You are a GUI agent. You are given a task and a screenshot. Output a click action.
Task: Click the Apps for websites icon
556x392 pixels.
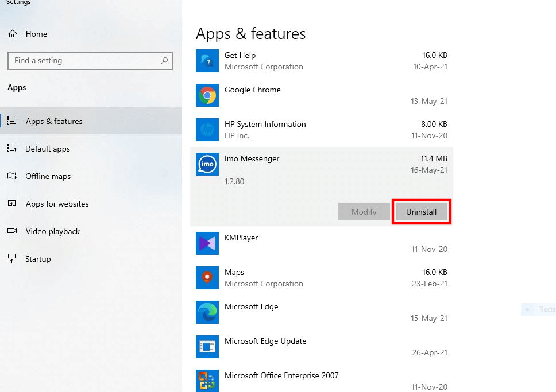click(x=11, y=203)
